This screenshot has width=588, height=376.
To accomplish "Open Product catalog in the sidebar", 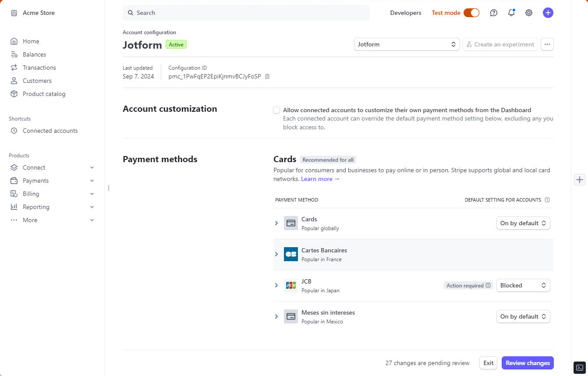I will (44, 94).
